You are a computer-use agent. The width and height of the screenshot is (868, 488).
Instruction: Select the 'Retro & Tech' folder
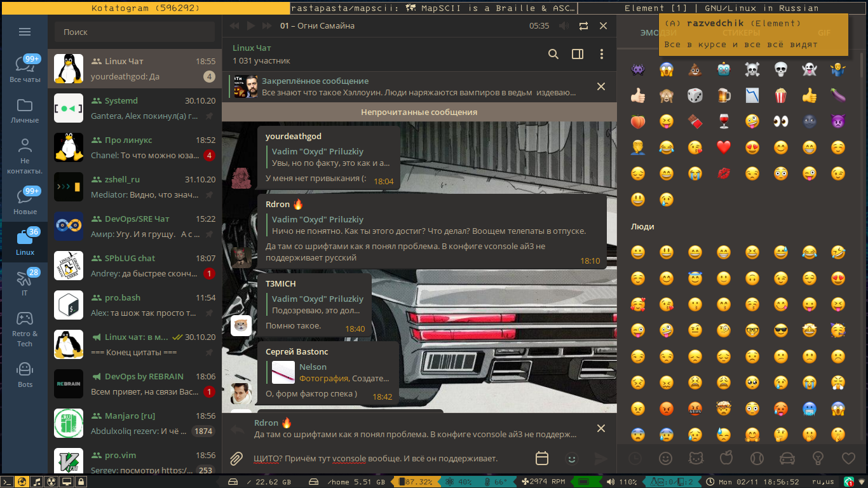(x=25, y=329)
